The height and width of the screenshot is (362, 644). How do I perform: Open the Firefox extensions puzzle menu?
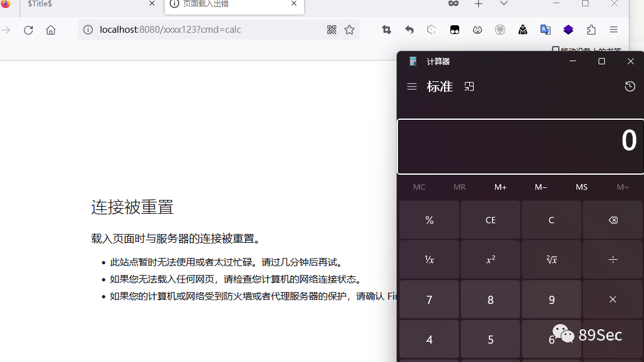tap(591, 30)
